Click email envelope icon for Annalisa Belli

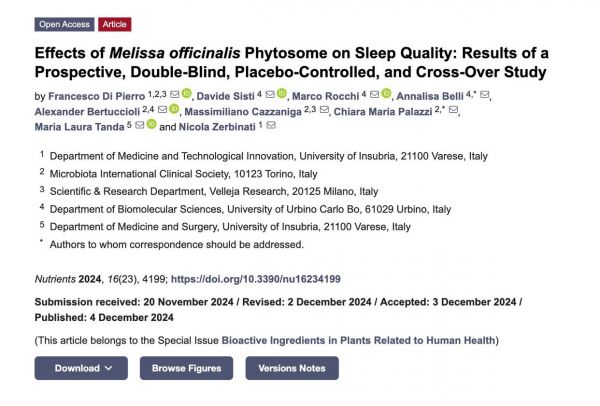tap(486, 95)
